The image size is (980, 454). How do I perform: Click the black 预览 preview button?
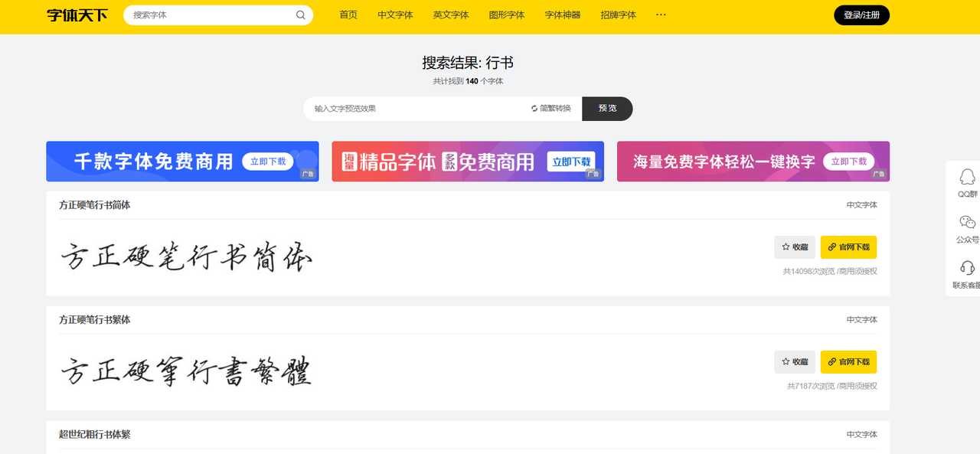[607, 109]
